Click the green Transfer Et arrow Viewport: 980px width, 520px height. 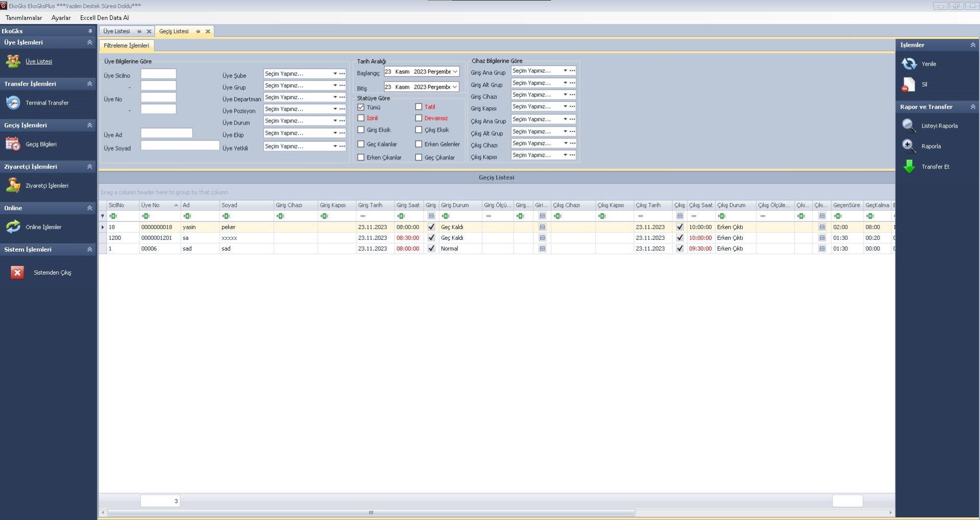909,167
